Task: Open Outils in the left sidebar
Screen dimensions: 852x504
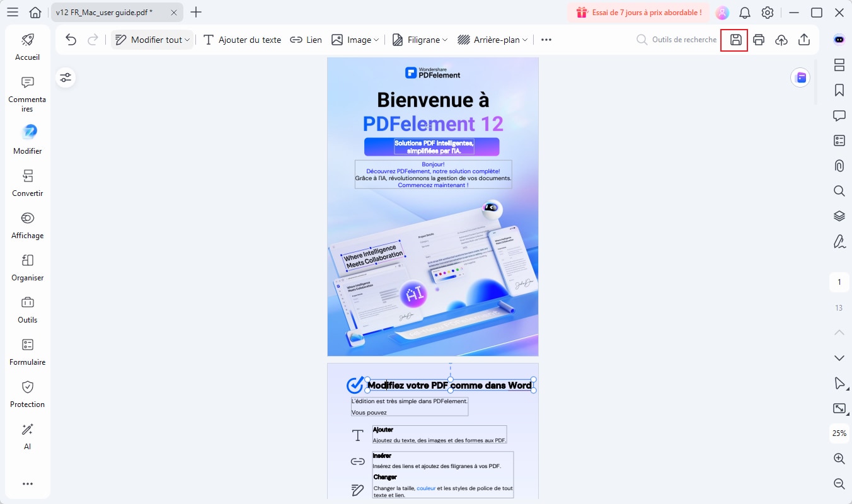Action: click(27, 310)
